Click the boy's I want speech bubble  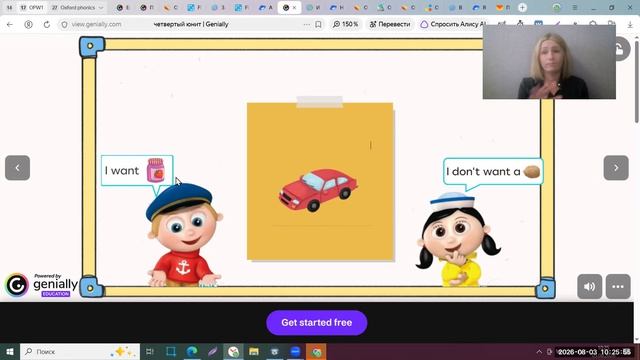(137, 171)
